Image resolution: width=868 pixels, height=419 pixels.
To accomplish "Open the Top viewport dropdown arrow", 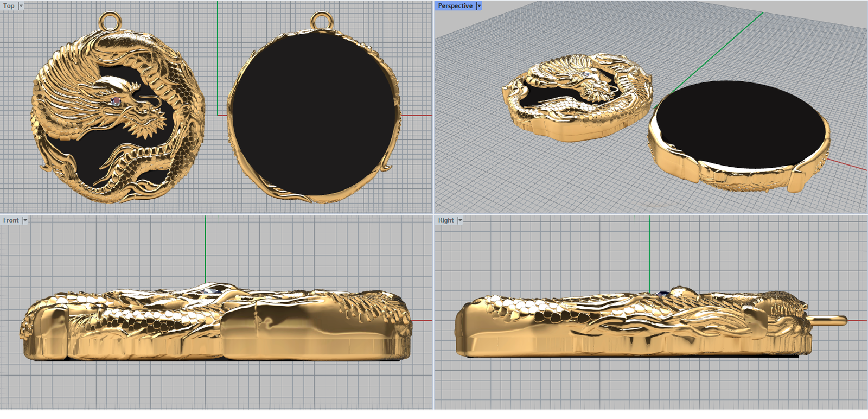I will pyautogui.click(x=21, y=6).
